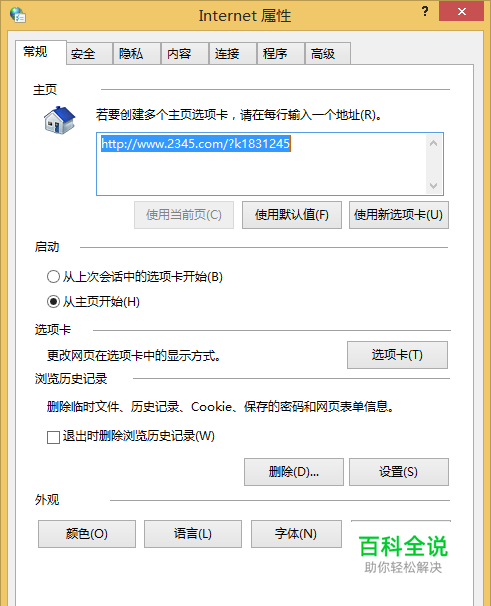The image size is (491, 606).
Task: Click scroll up arrow in homepage box
Action: (433, 143)
